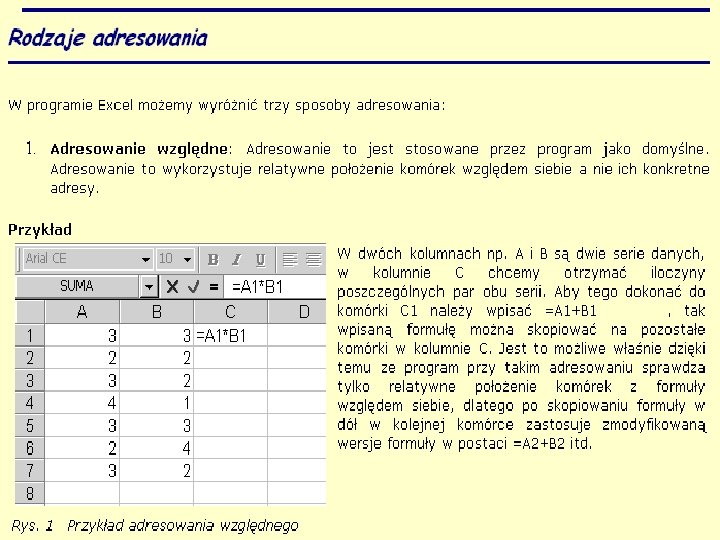Click the formula text =A1+B1 in paragraph
The width and height of the screenshot is (720, 540).
(x=571, y=311)
